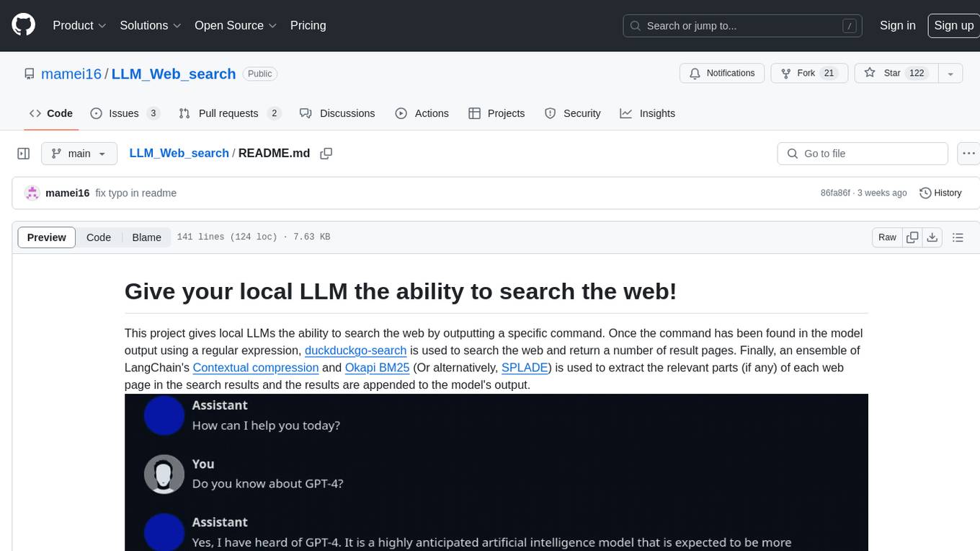Open the more file actions menu

tap(968, 154)
